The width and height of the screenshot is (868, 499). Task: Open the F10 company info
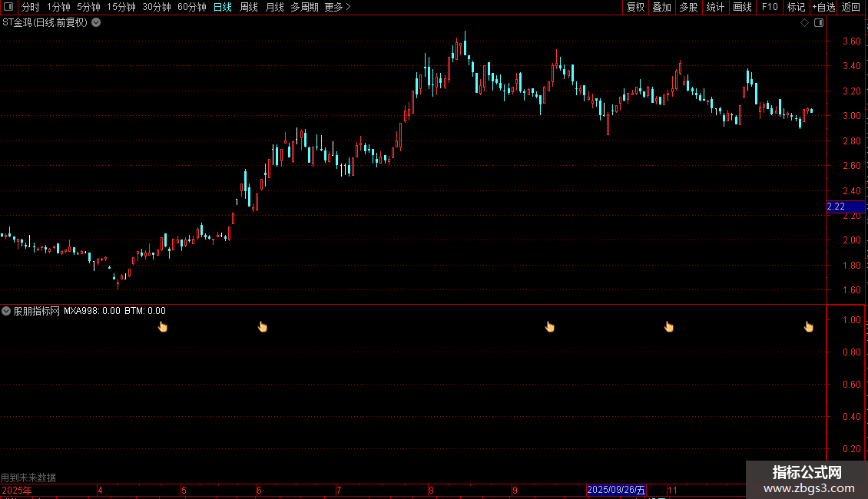point(770,7)
